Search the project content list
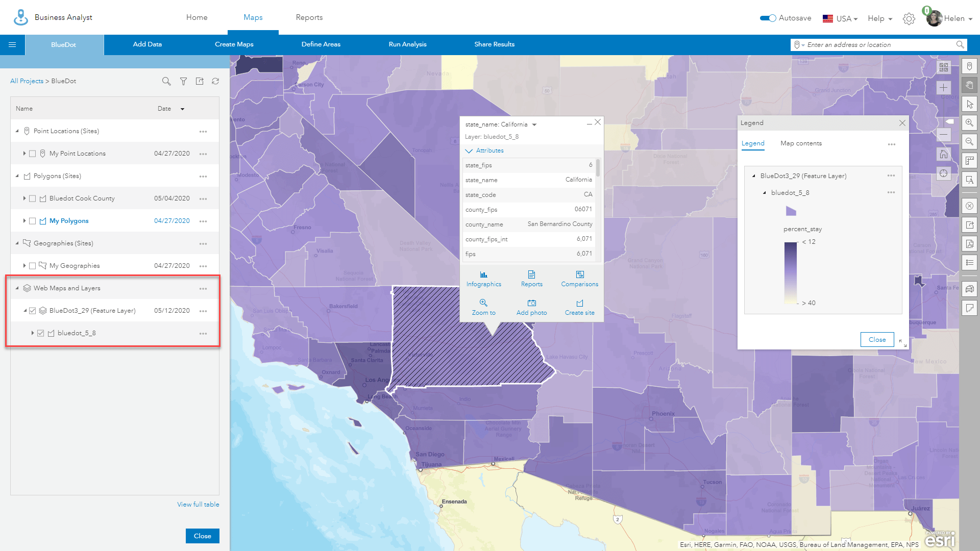This screenshot has width=980, height=551. (166, 81)
